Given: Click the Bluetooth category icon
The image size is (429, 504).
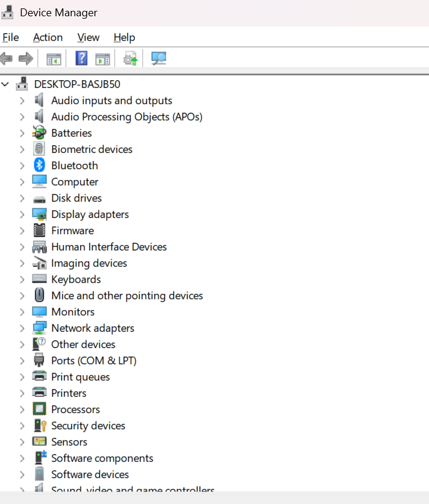Looking at the screenshot, I should (x=39, y=165).
